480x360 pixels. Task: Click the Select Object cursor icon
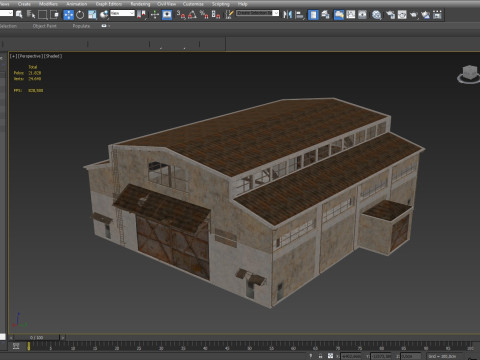pyautogui.click(x=19, y=14)
